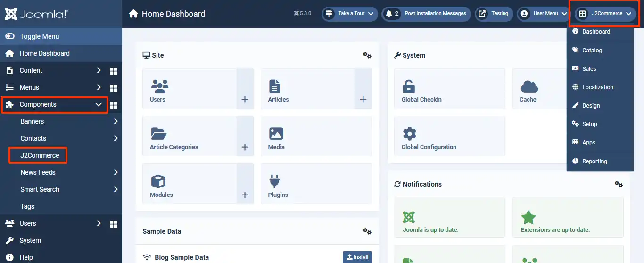Collapse the Components menu

click(55, 104)
